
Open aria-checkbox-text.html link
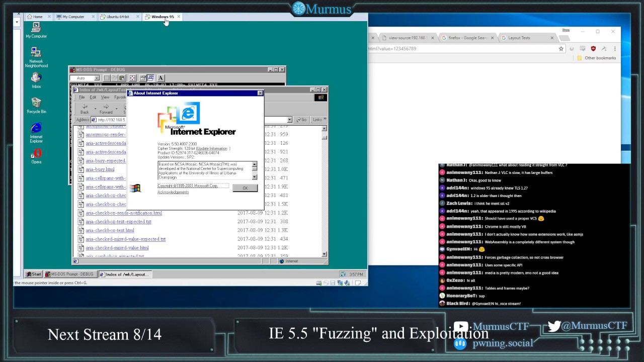[110, 230]
